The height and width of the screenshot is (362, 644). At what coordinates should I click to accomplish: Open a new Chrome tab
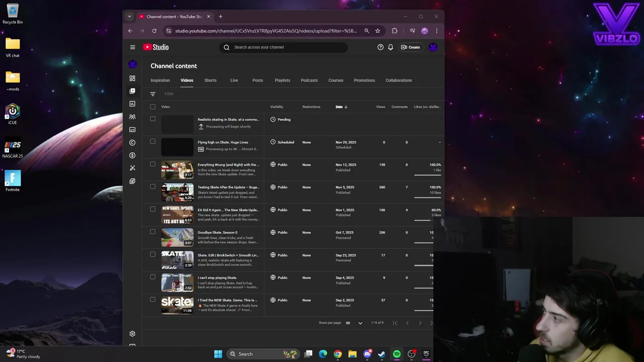[220, 17]
